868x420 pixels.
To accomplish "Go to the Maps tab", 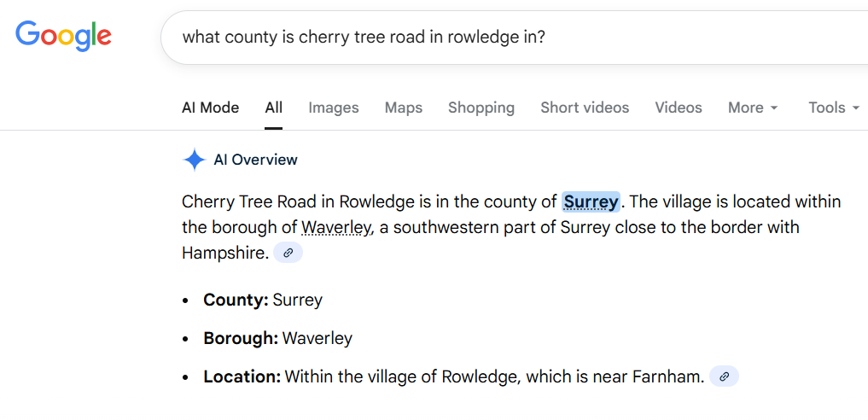I will coord(404,108).
